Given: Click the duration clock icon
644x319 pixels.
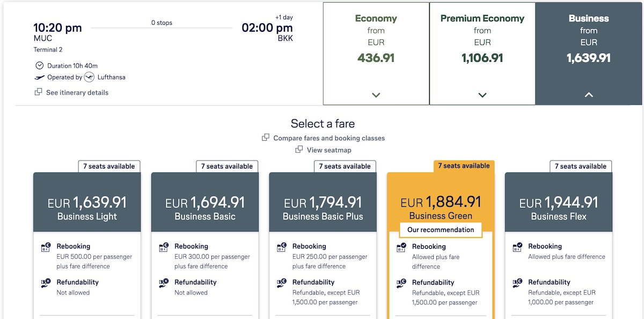Looking at the screenshot, I should 39,66.
